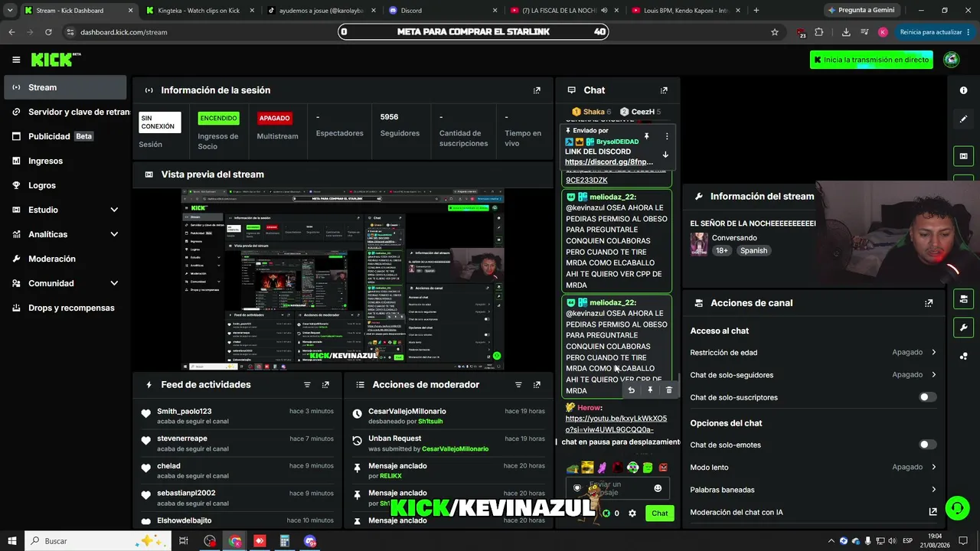This screenshot has width=980, height=551.
Task: Open the browser tab search dropdown
Action: coord(10,11)
